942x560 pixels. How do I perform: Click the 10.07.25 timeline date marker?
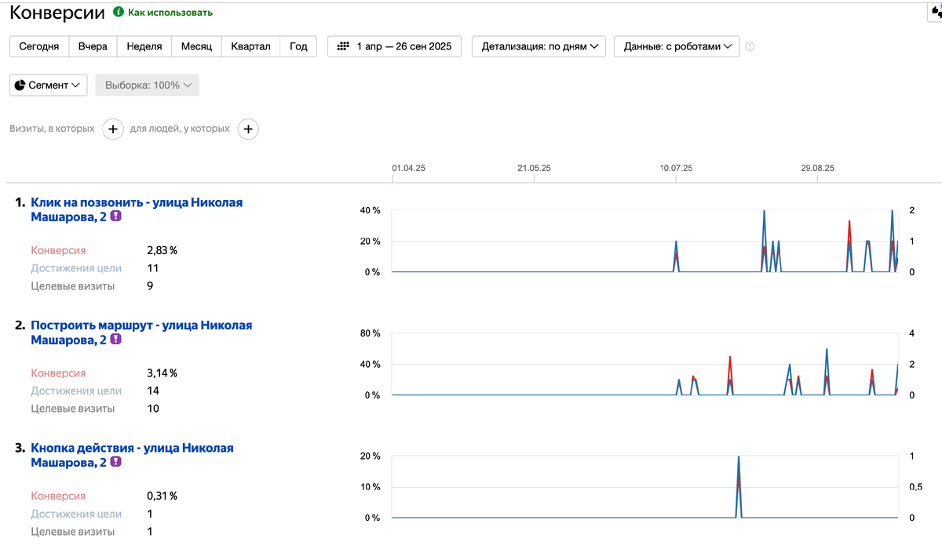(676, 168)
